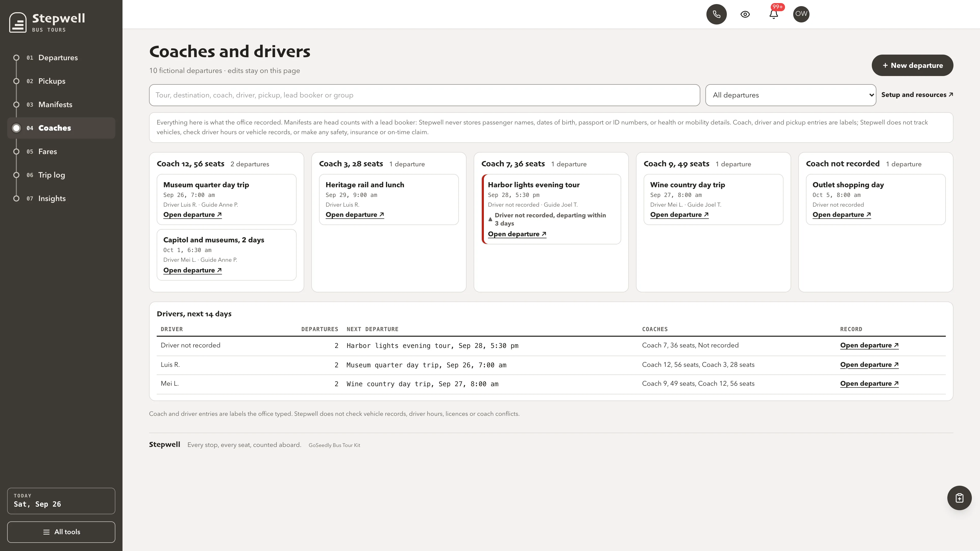
Task: Click the DRIVER column header
Action: click(171, 329)
